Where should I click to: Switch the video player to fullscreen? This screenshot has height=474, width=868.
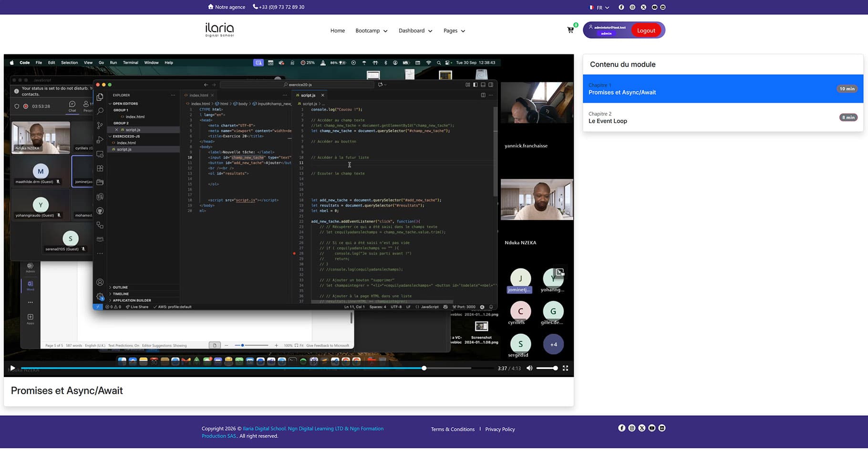[565, 368]
